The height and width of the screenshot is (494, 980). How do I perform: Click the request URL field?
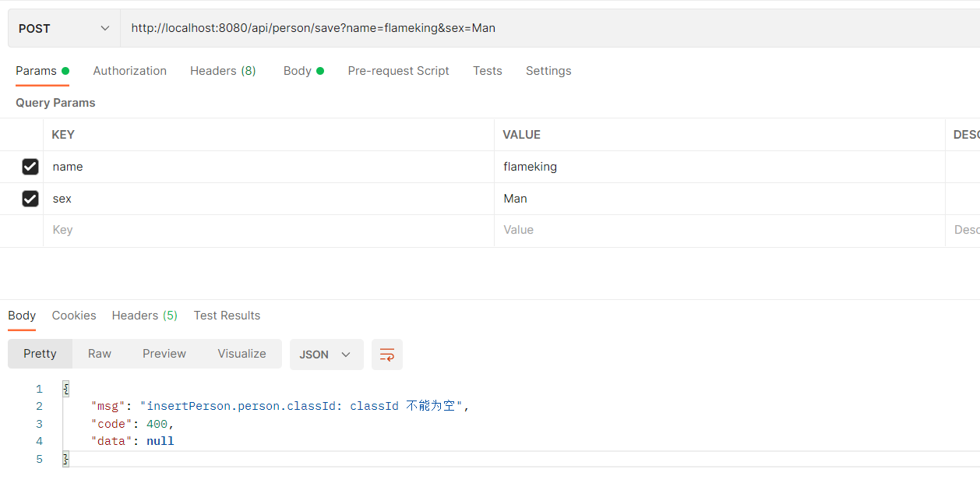(550, 28)
